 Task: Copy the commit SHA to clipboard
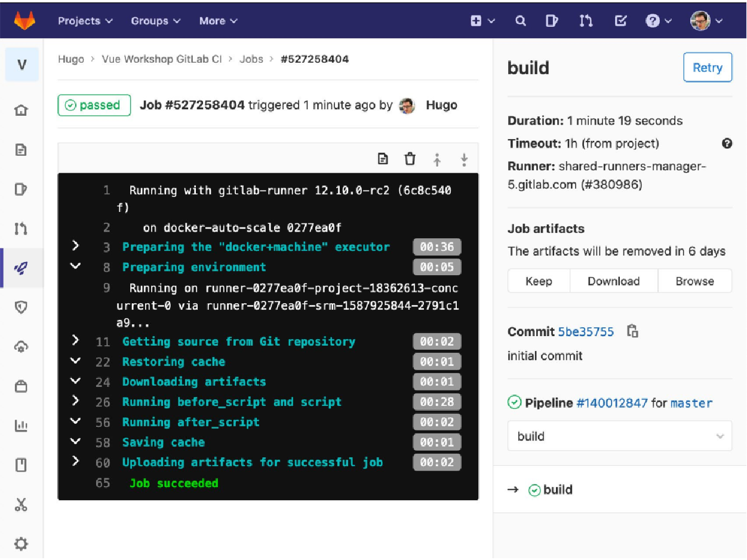click(x=633, y=331)
